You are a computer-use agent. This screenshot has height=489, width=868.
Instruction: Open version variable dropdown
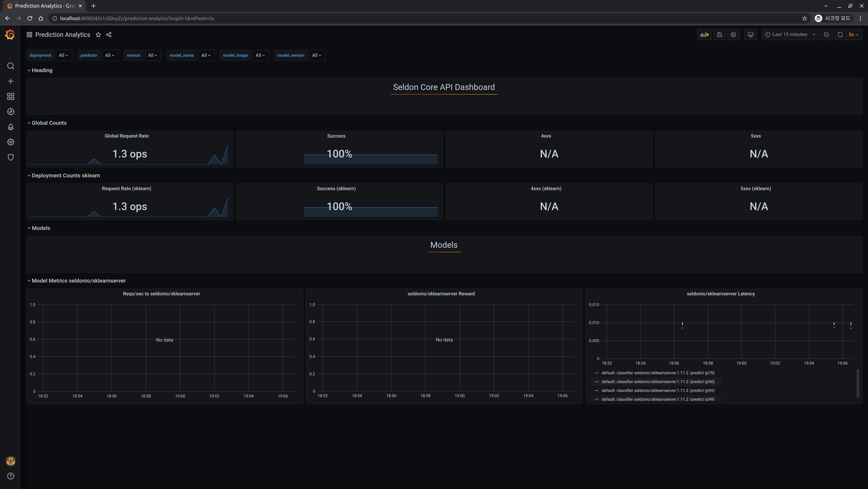coord(153,55)
